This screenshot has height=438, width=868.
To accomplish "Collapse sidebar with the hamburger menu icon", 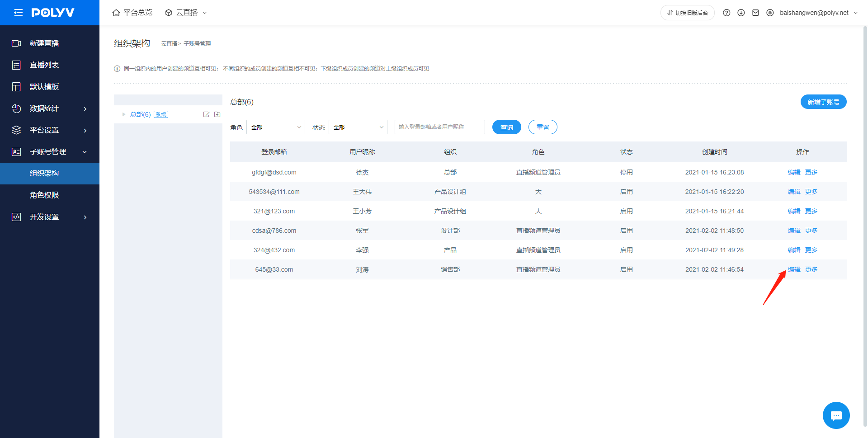I will 18,13.
